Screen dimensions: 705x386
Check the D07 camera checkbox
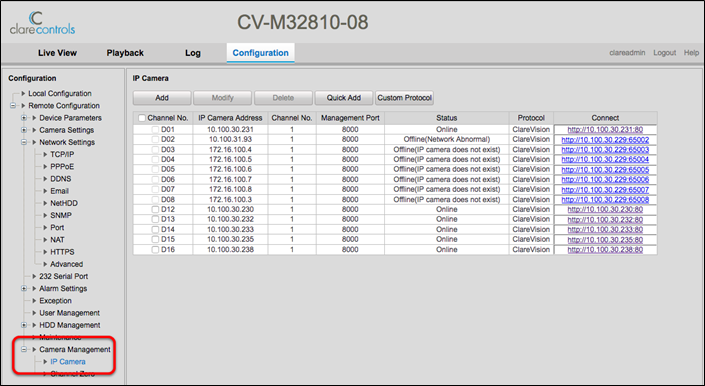(x=155, y=189)
